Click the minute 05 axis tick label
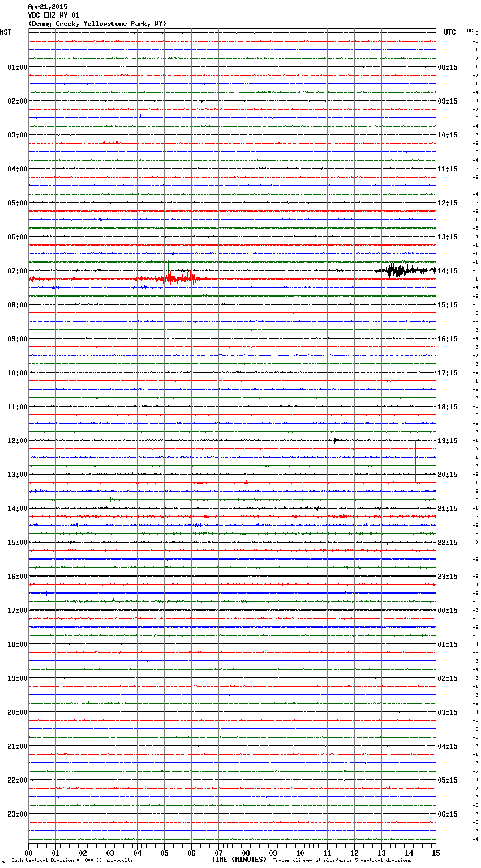The height and width of the screenshot is (868, 481). [164, 853]
